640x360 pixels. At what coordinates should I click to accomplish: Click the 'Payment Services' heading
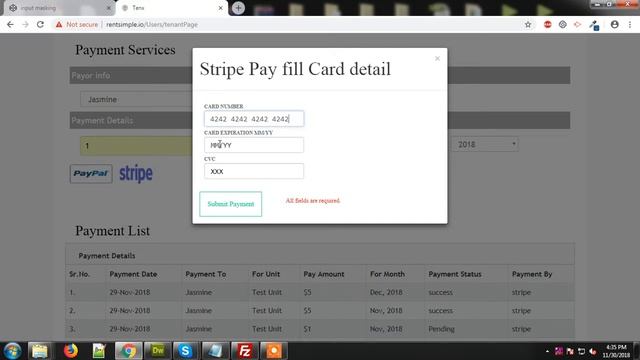coord(125,50)
